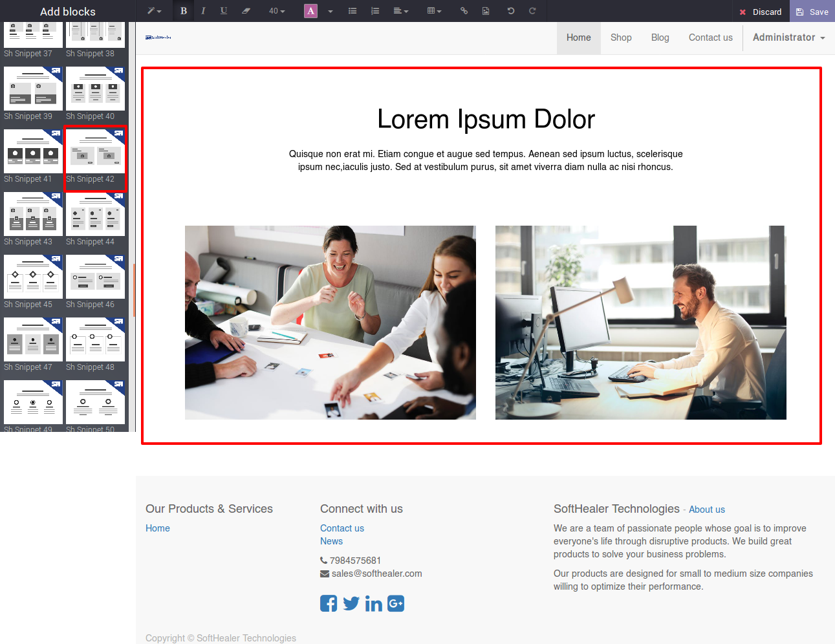
Task: Open the Google Plus social icon
Action: pyautogui.click(x=396, y=603)
